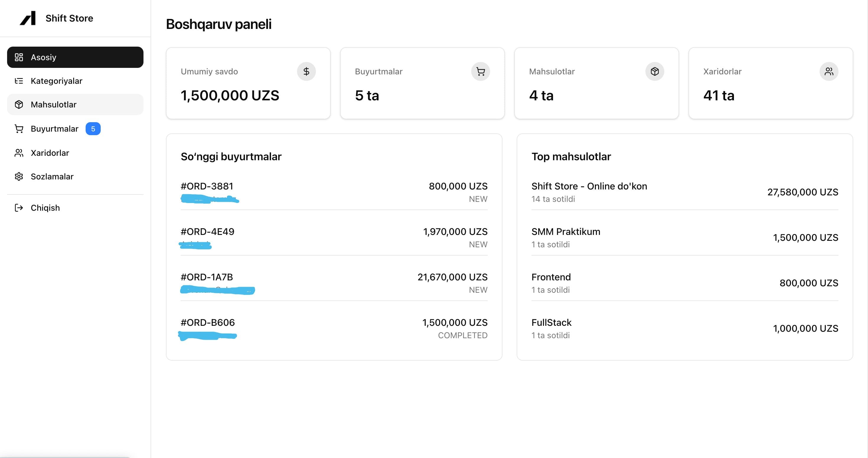Image resolution: width=868 pixels, height=458 pixels.
Task: Click the dollar icon in Umumiy savdo card
Action: click(306, 71)
